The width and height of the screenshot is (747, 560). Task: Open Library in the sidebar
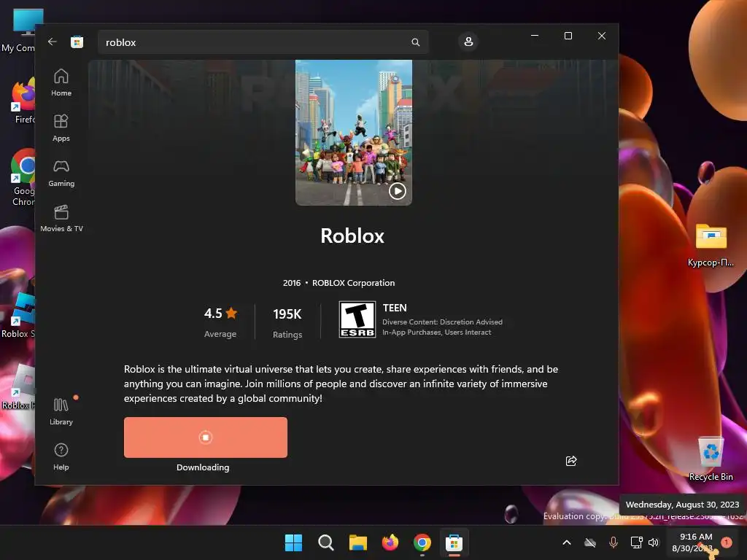click(61, 411)
